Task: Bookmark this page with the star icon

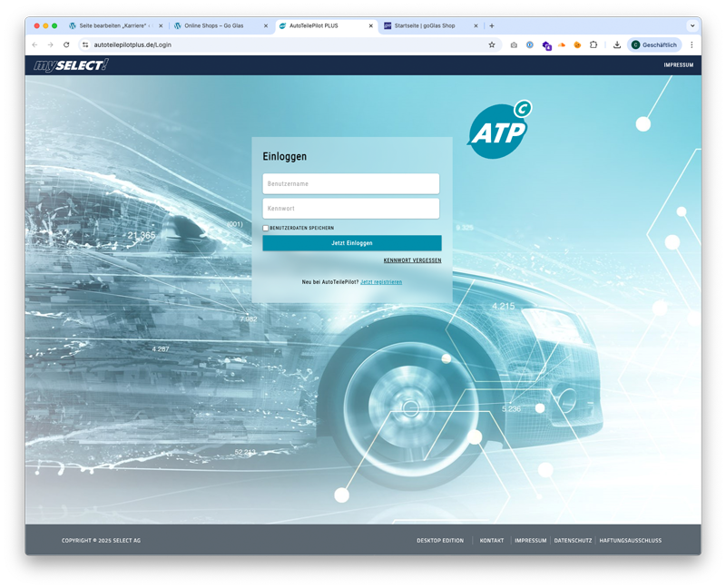Action: [492, 44]
